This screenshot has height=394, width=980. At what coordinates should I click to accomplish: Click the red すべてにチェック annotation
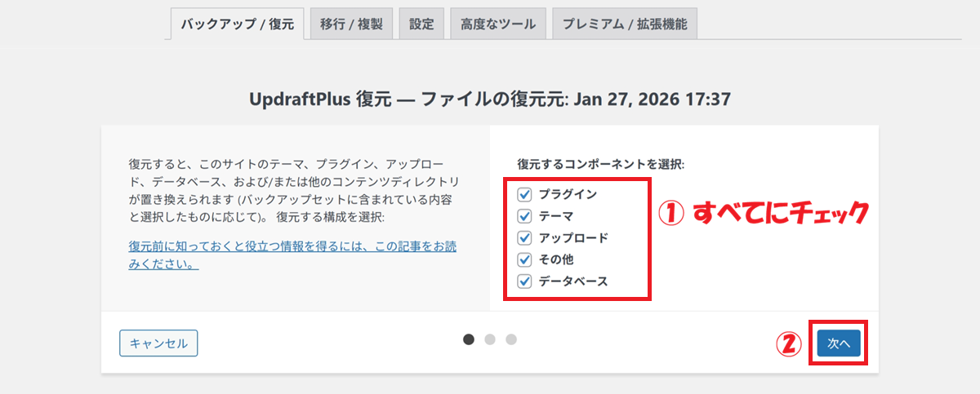click(x=763, y=214)
